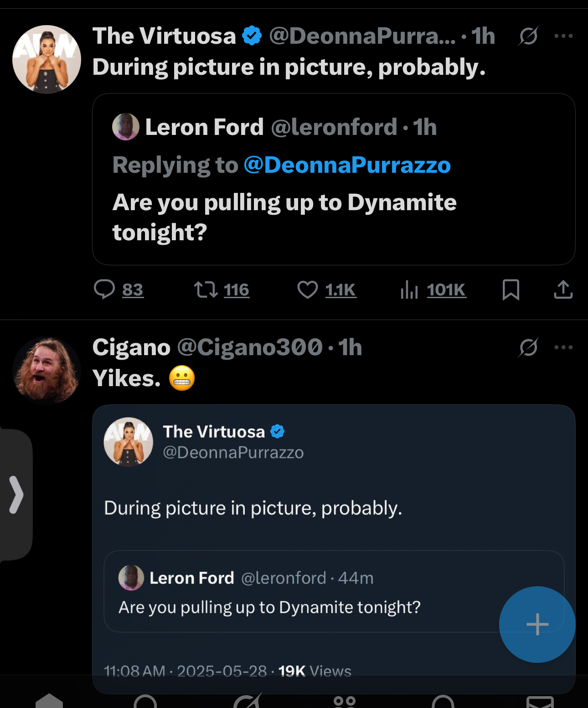Viewport: 588px width, 708px height.
Task: Go to the Home tab
Action: (x=49, y=701)
